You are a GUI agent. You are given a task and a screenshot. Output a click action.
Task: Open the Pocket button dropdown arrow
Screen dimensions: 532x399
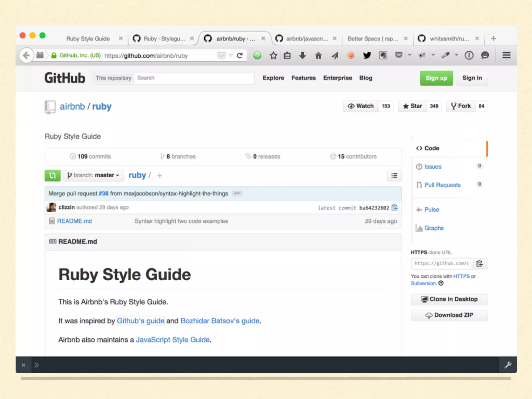410,55
